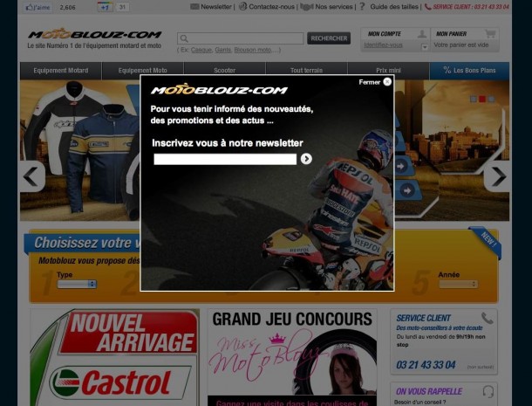Viewport: 532px width, 406px height.
Task: Submit newsletter email with arrow button
Action: [x=306, y=159]
